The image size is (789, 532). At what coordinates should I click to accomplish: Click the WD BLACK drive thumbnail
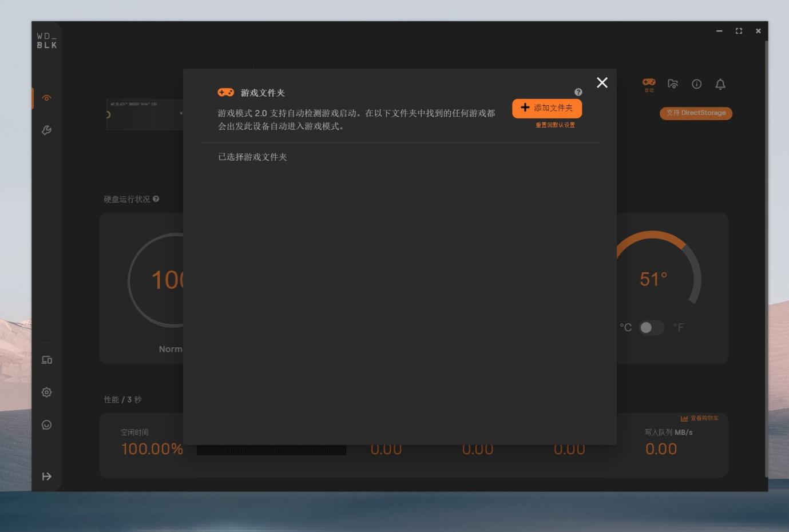pyautogui.click(x=145, y=114)
